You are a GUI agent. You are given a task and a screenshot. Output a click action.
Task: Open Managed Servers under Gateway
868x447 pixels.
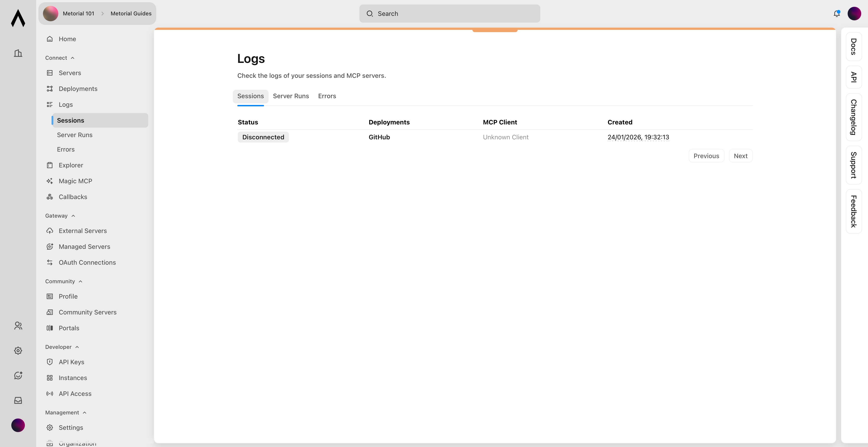click(x=84, y=246)
